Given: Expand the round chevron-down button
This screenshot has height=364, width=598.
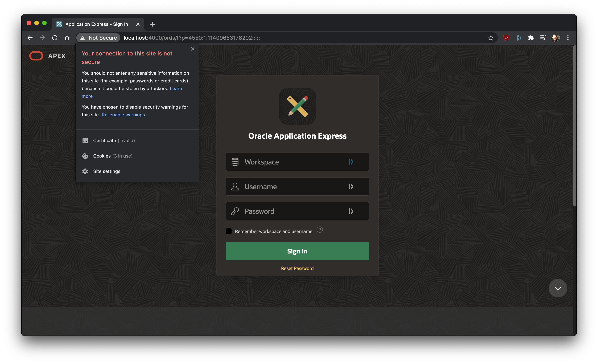Looking at the screenshot, I should point(558,288).
